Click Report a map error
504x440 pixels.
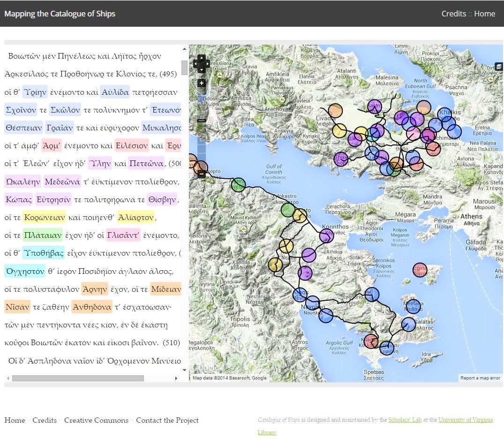(480, 378)
